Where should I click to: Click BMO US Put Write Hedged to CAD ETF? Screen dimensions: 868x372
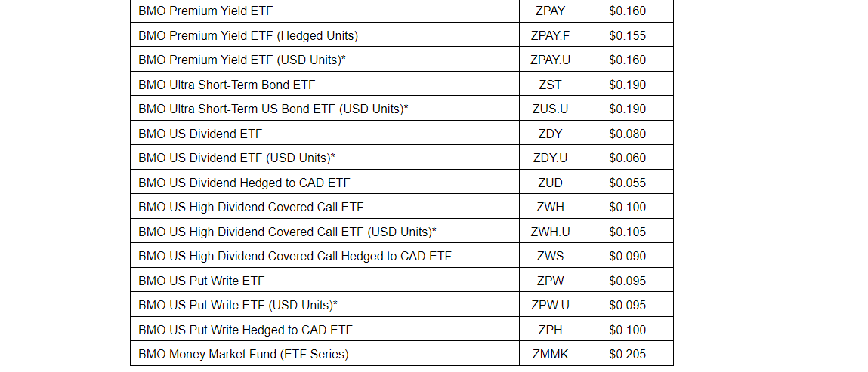pos(246,330)
